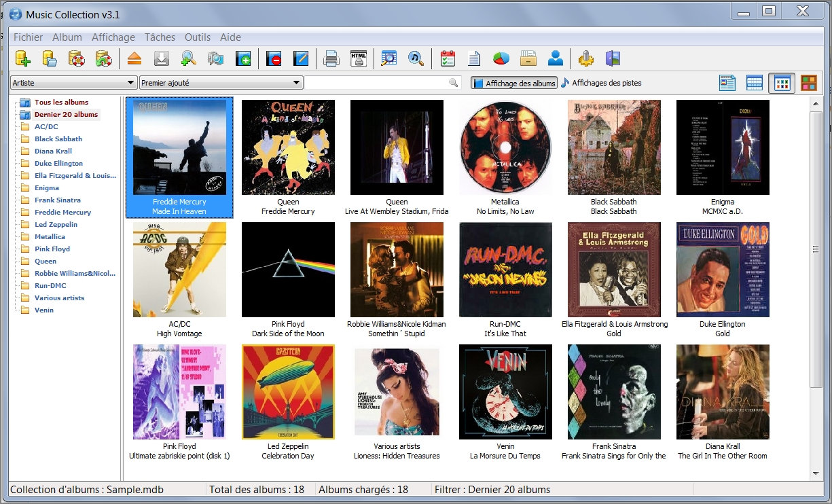832x504 pixels.
Task: Select 'Pink Floyd' in the artist tree
Action: pyautogui.click(x=52, y=249)
